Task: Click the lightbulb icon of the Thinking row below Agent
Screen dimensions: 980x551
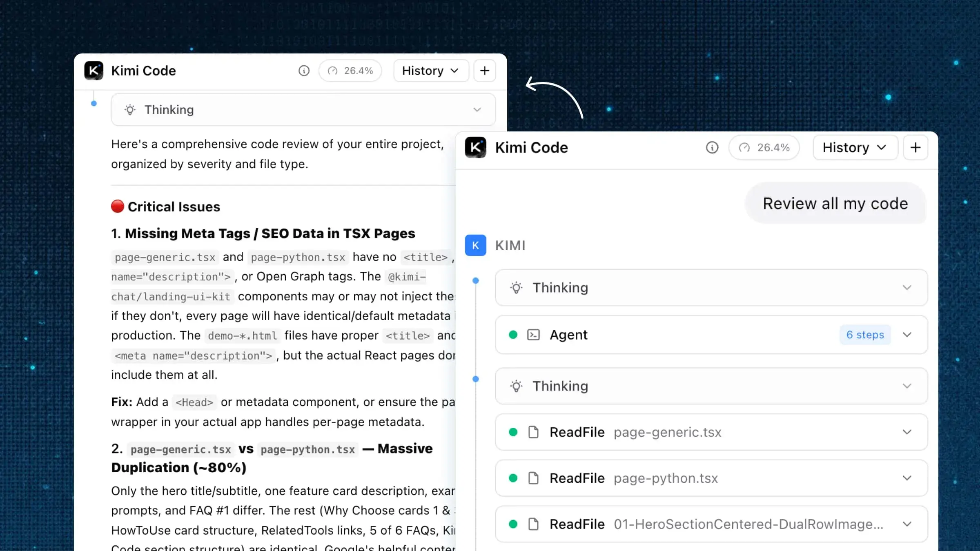Action: tap(516, 386)
